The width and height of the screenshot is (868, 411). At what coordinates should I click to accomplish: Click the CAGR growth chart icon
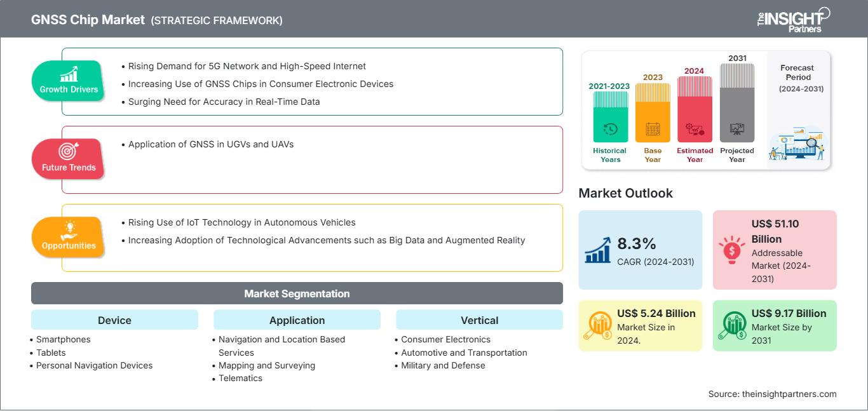[x=598, y=250]
